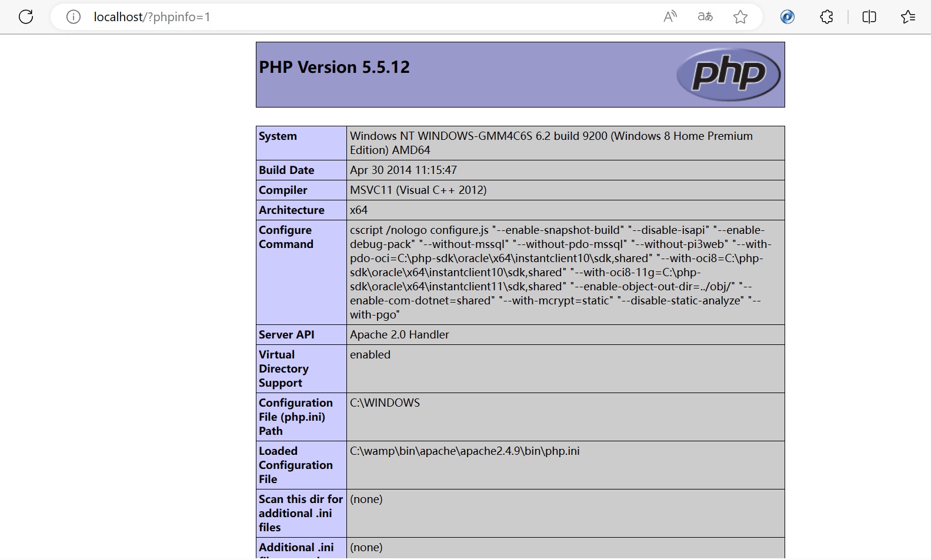Click the Loaded Configuration File label
This screenshot has width=931, height=560.
click(x=296, y=465)
